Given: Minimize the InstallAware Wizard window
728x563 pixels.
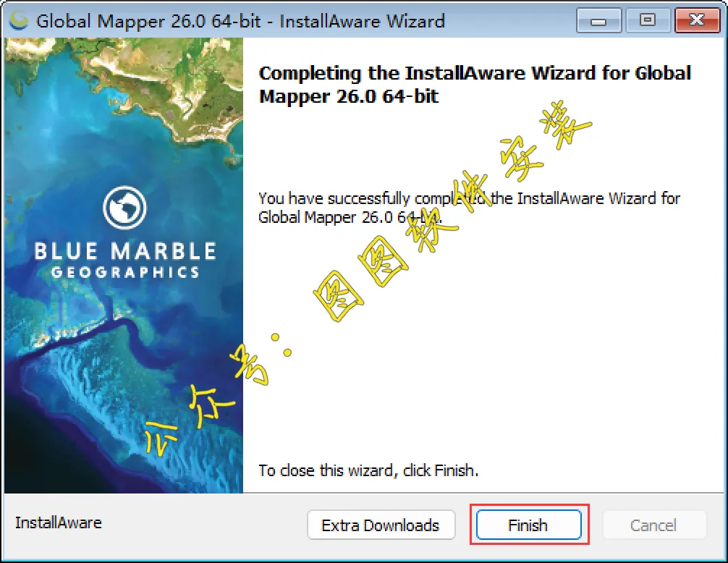Looking at the screenshot, I should (x=598, y=21).
